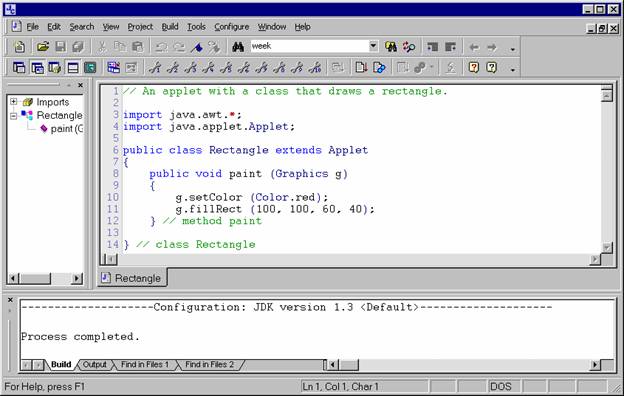Click the Copy icon in toolbar
This screenshot has height=396, width=624.
pos(120,47)
